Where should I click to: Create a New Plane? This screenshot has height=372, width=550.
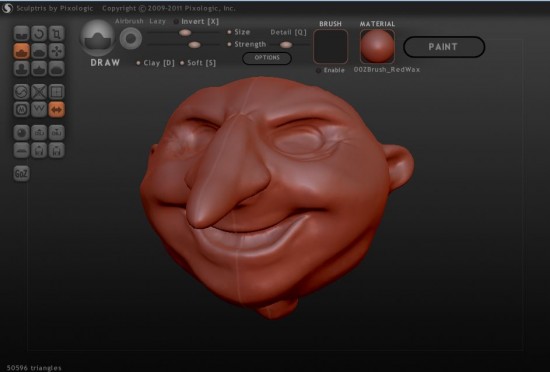point(21,150)
